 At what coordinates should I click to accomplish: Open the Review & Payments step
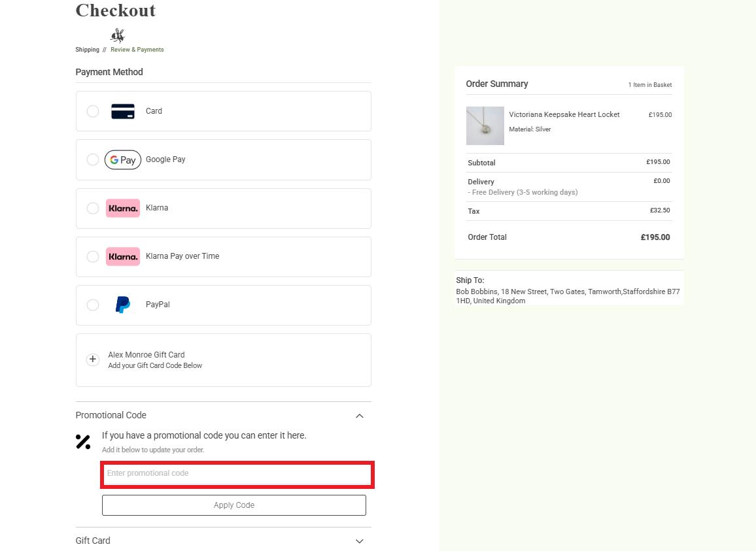coord(137,50)
